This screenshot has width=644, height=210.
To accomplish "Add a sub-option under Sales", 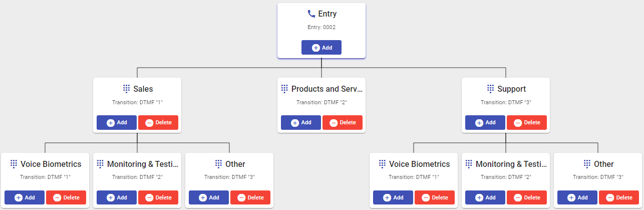I will coord(117,123).
